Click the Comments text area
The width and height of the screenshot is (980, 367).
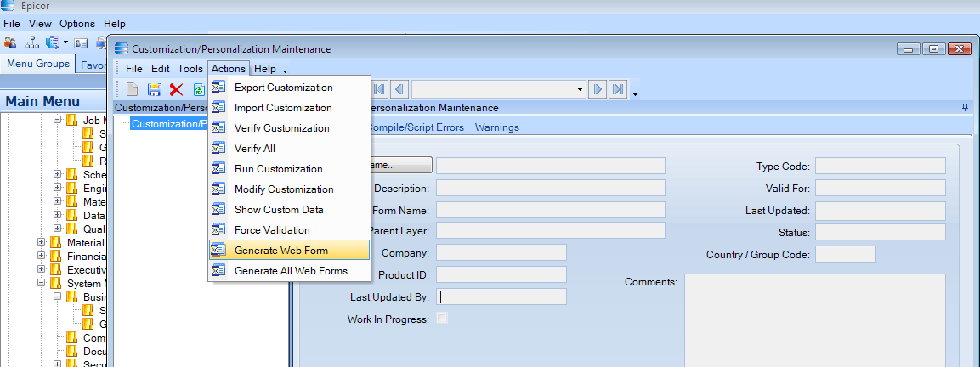[814, 320]
